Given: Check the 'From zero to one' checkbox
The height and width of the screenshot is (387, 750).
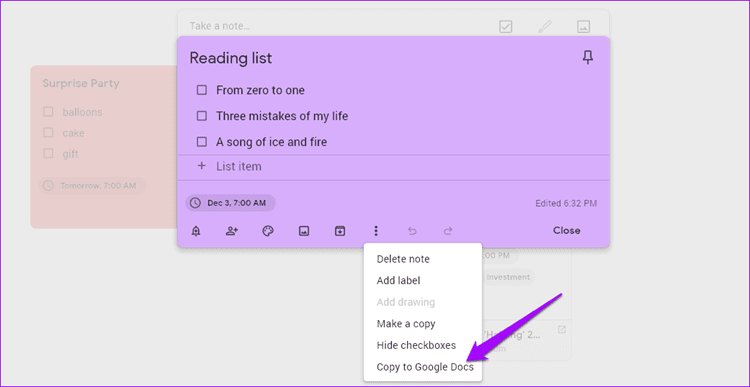Looking at the screenshot, I should click(202, 90).
